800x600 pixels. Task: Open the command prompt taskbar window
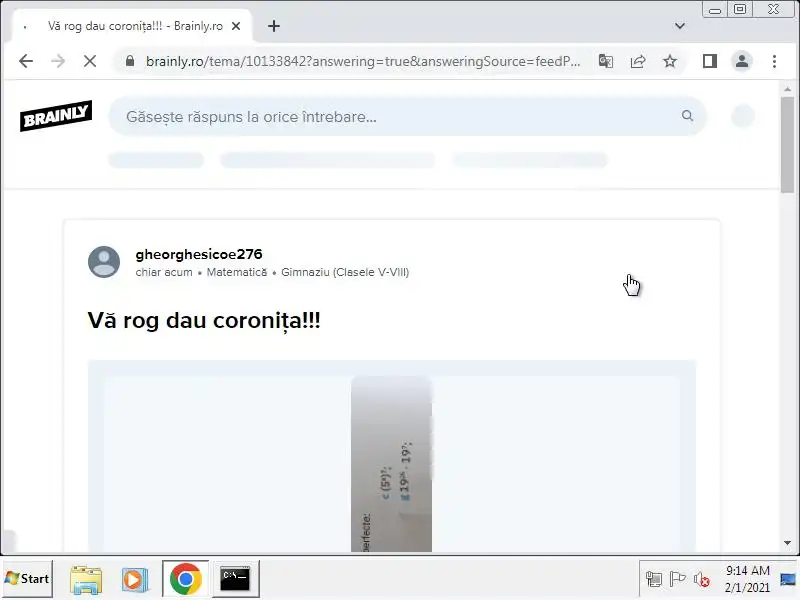tap(235, 579)
